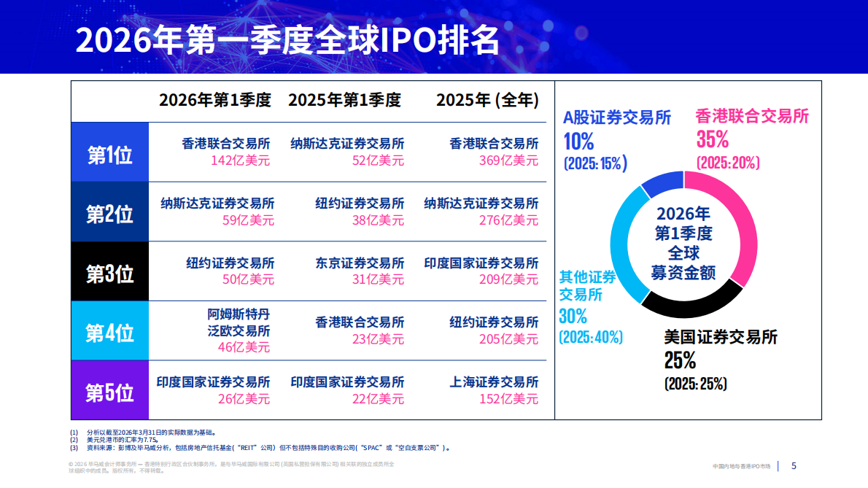
Task: Select the 46亿美元 value
Action: coord(244,347)
